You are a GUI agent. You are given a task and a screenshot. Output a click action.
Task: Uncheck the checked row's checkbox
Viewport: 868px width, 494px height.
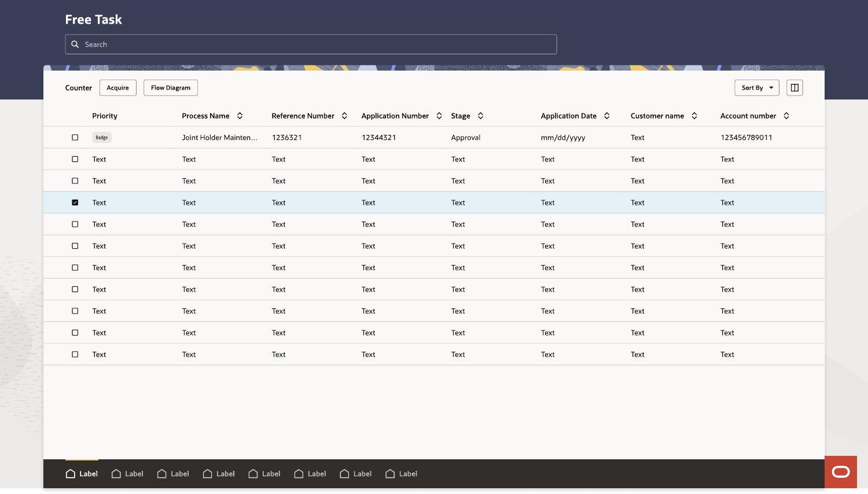75,202
